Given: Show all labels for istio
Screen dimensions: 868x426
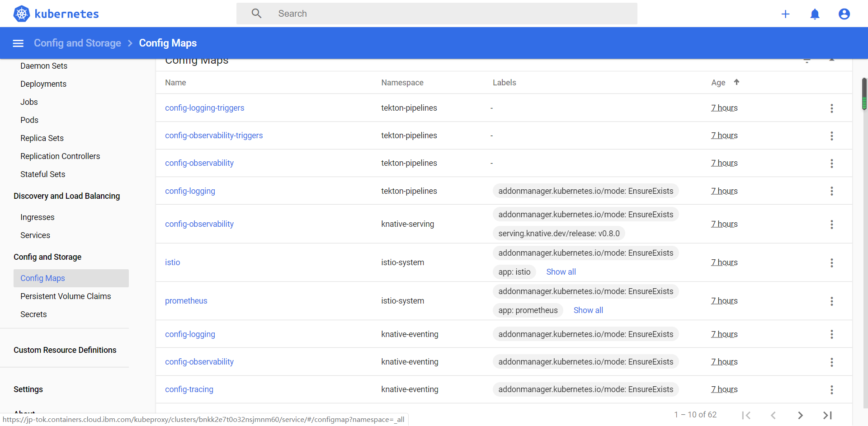Looking at the screenshot, I should pos(561,272).
